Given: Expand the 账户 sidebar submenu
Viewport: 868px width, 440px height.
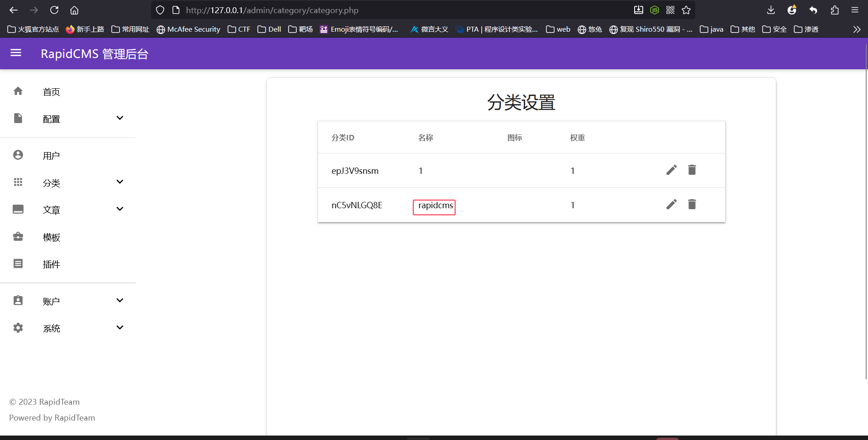Looking at the screenshot, I should (x=119, y=301).
